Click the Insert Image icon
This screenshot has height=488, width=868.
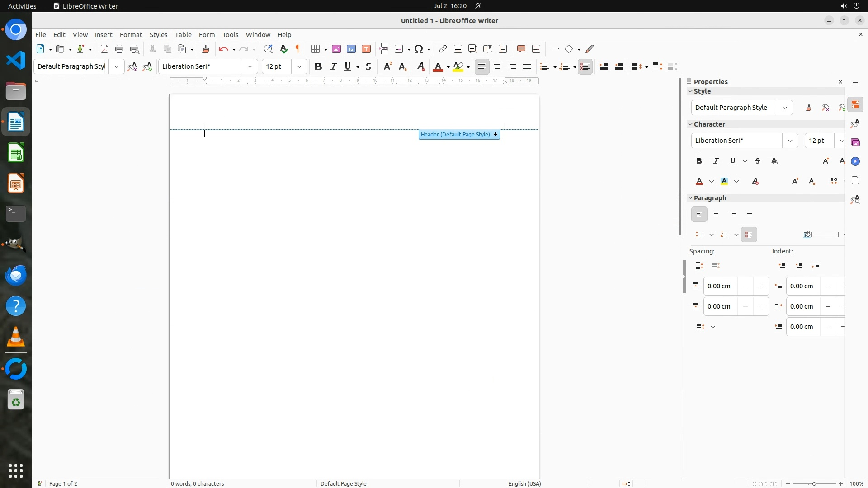336,49
